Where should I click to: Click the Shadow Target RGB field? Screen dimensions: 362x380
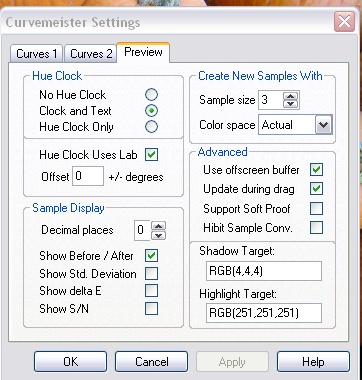[264, 271]
